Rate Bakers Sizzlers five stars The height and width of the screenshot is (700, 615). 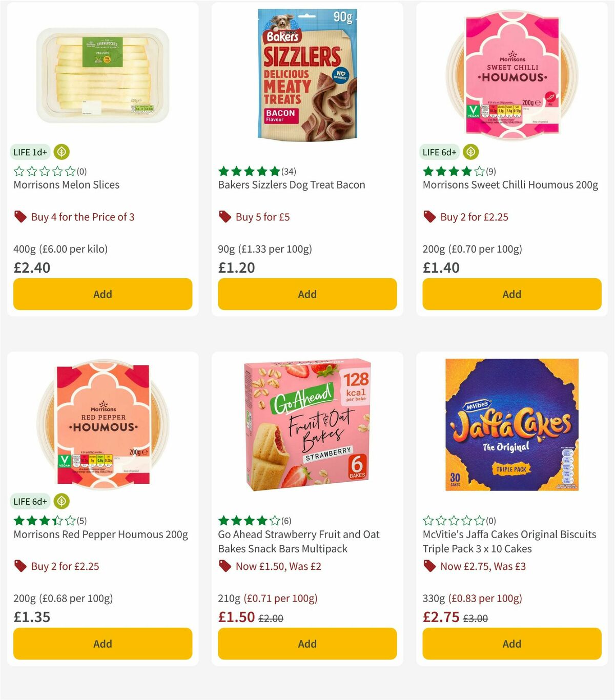(x=275, y=172)
